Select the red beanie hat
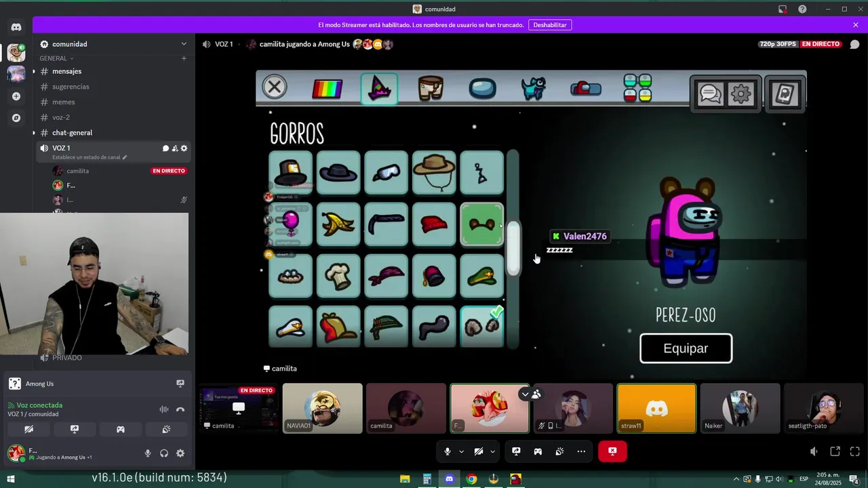Viewport: 868px width, 488px height. point(434,224)
